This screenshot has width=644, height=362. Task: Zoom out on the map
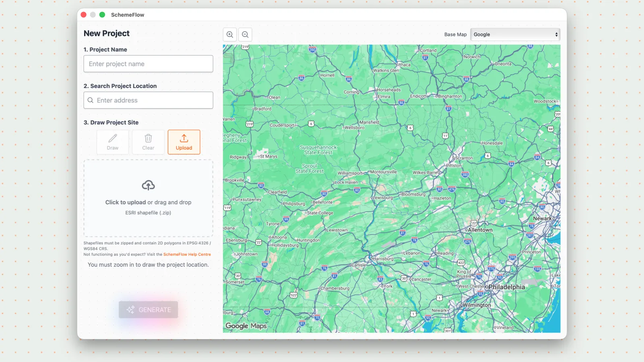coord(245,35)
